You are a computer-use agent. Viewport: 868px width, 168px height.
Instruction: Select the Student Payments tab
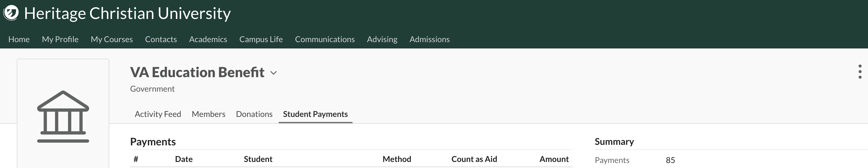pyautogui.click(x=315, y=114)
